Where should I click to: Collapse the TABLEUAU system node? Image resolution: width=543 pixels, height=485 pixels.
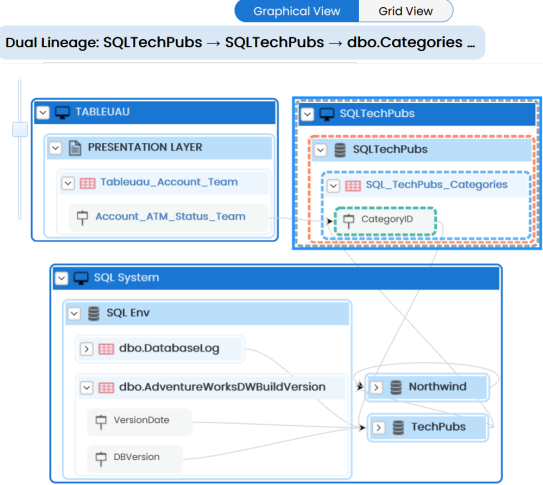(43, 113)
